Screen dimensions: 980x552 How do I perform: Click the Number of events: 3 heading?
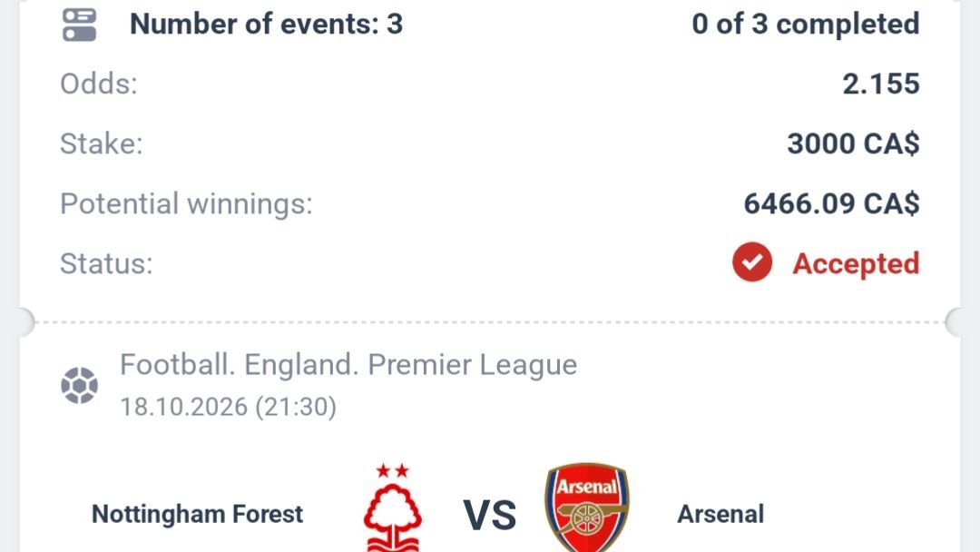(x=266, y=25)
